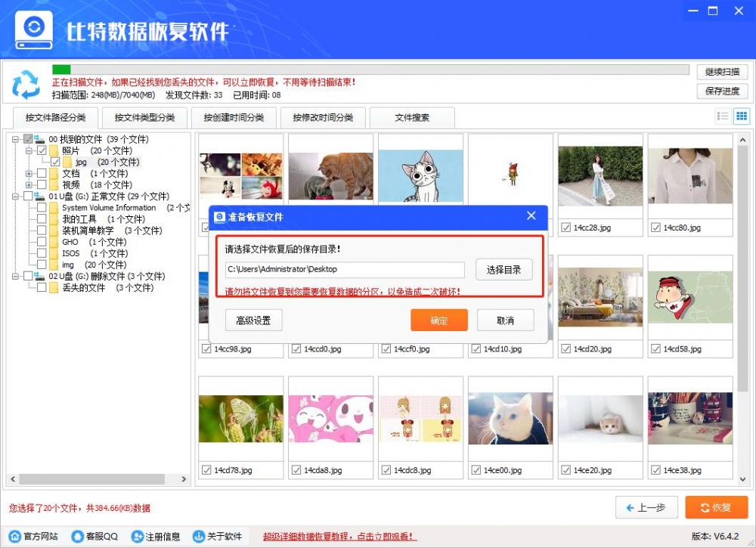Collapse the 00 找到的文件 node
This screenshot has height=548, width=756.
click(17, 139)
